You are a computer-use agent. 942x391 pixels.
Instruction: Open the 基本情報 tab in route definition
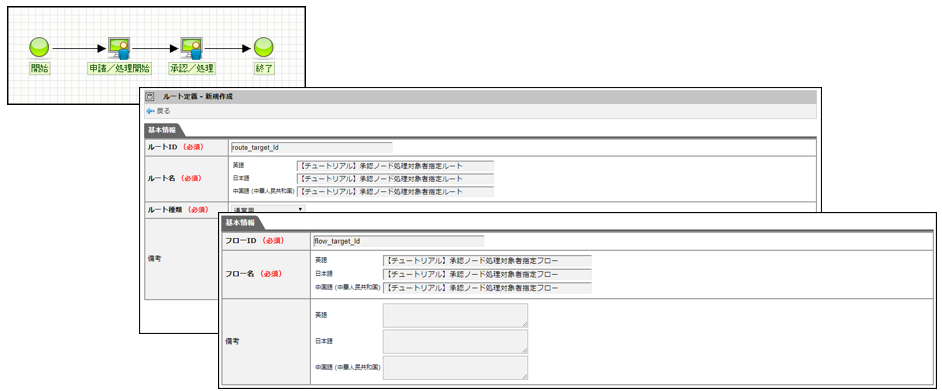point(163,129)
